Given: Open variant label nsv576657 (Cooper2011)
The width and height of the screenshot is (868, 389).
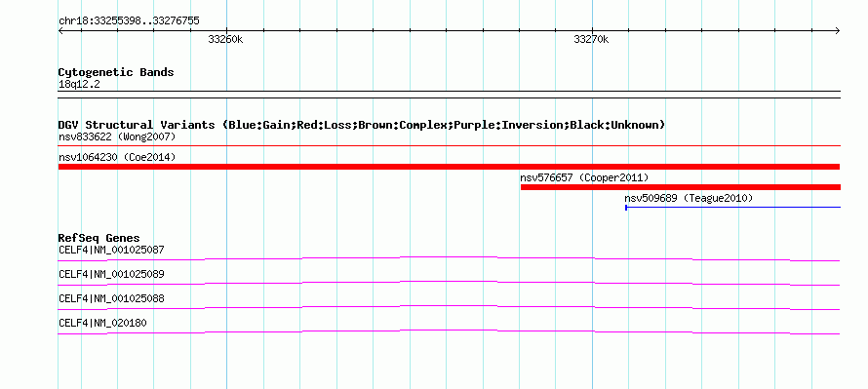Looking at the screenshot, I should pyautogui.click(x=584, y=177).
